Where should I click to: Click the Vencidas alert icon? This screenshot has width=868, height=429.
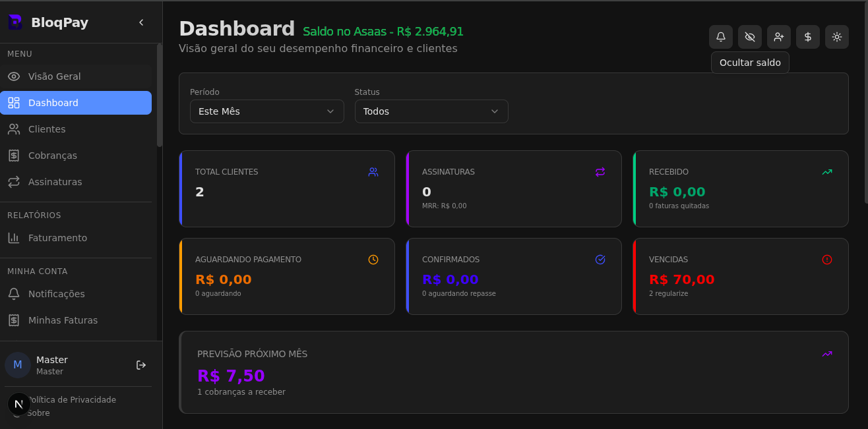827,260
